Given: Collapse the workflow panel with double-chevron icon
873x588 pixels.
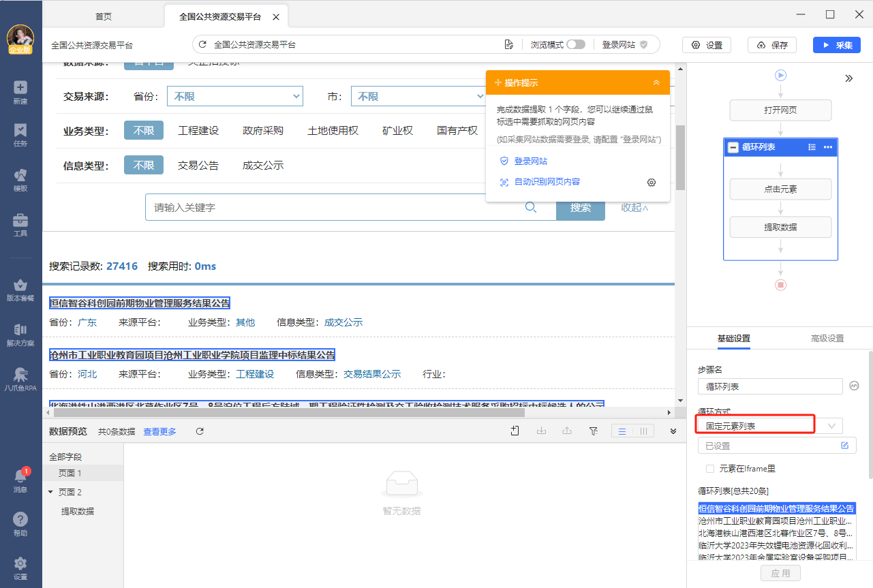Looking at the screenshot, I should point(848,78).
